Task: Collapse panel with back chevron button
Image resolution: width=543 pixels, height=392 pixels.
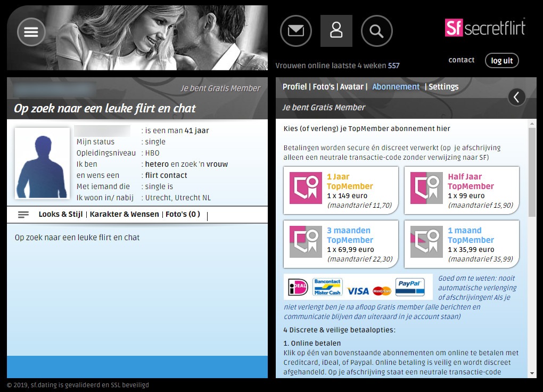Action: pos(517,97)
